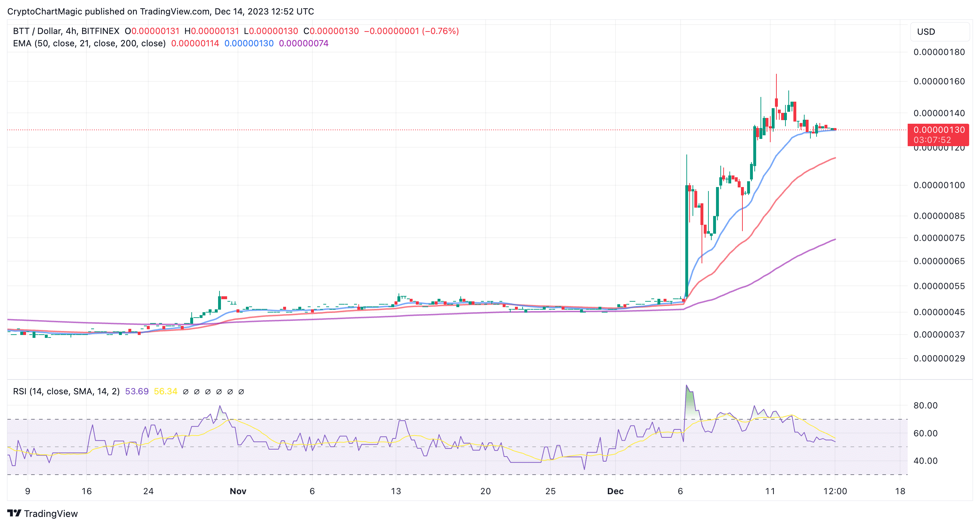Open the TradingView wordmark link

click(51, 513)
